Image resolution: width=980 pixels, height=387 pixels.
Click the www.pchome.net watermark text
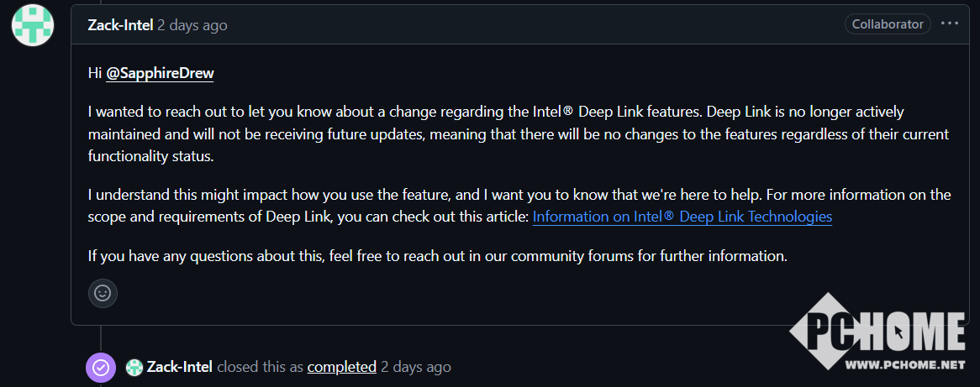(906, 363)
